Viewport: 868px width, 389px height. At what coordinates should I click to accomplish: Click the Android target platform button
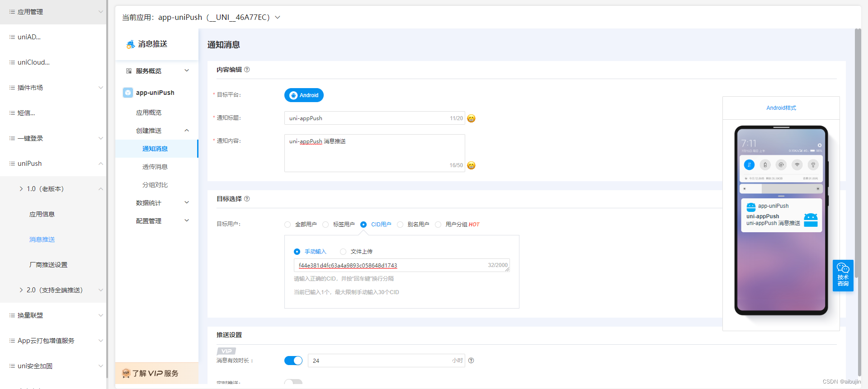pos(304,95)
